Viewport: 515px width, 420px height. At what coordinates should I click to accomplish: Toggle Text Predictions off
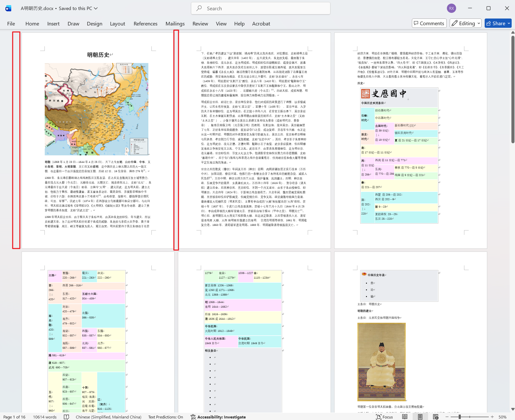pos(165,417)
